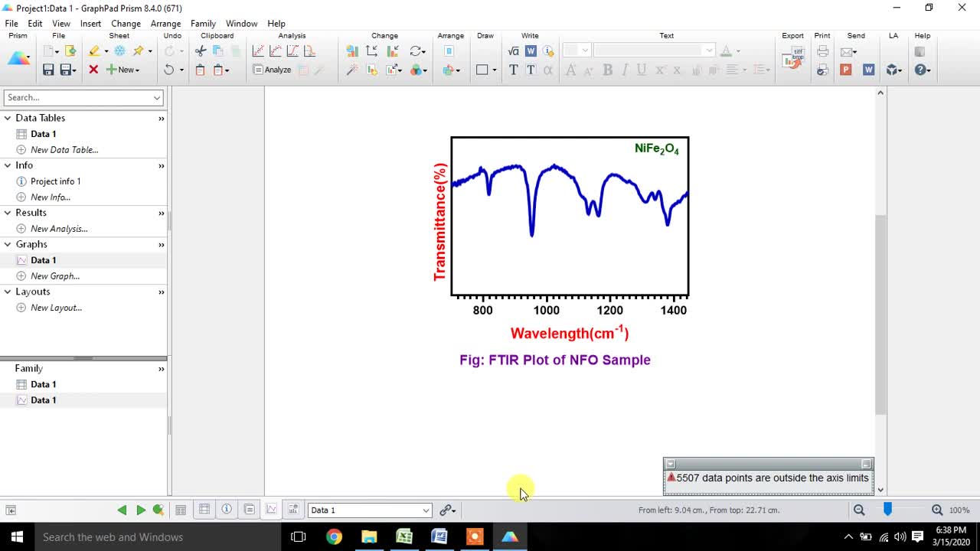The width and height of the screenshot is (980, 551).
Task: Click New Graph... link
Action: coord(55,276)
